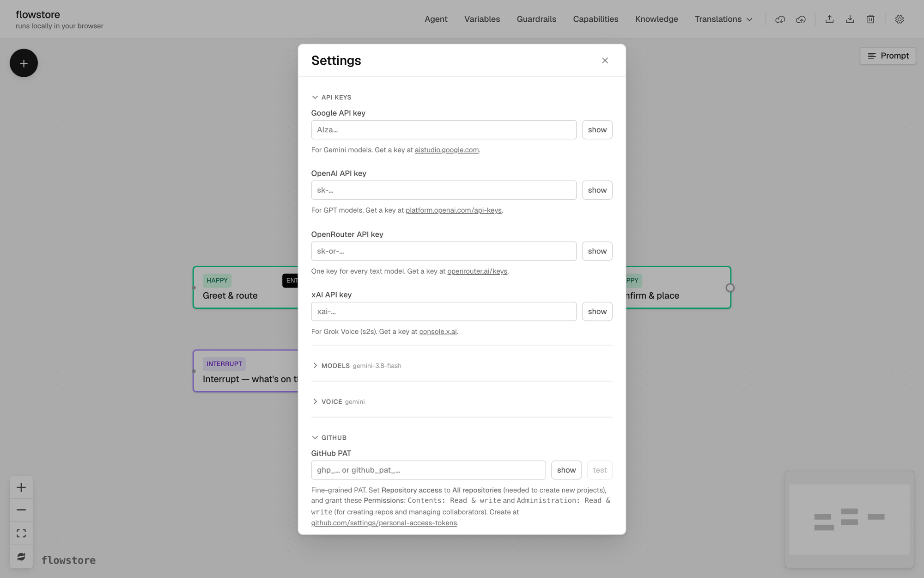This screenshot has height=578, width=924.
Task: Show the Google API key
Action: (x=597, y=130)
